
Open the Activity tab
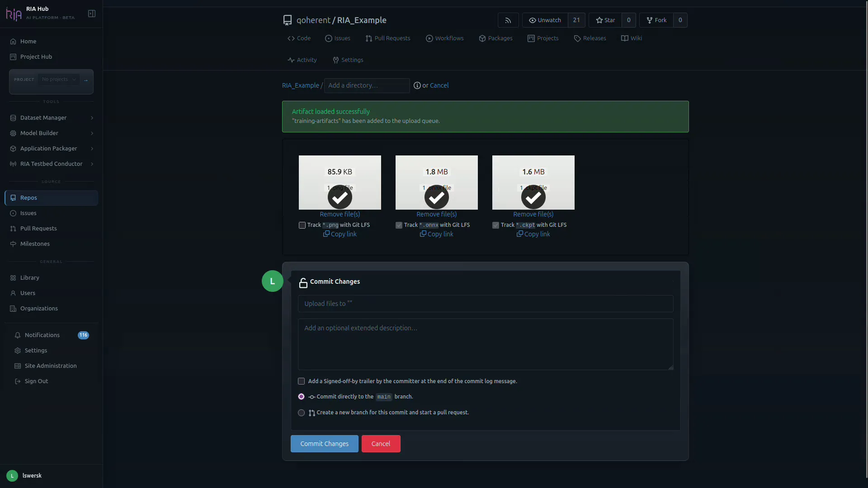pos(302,60)
